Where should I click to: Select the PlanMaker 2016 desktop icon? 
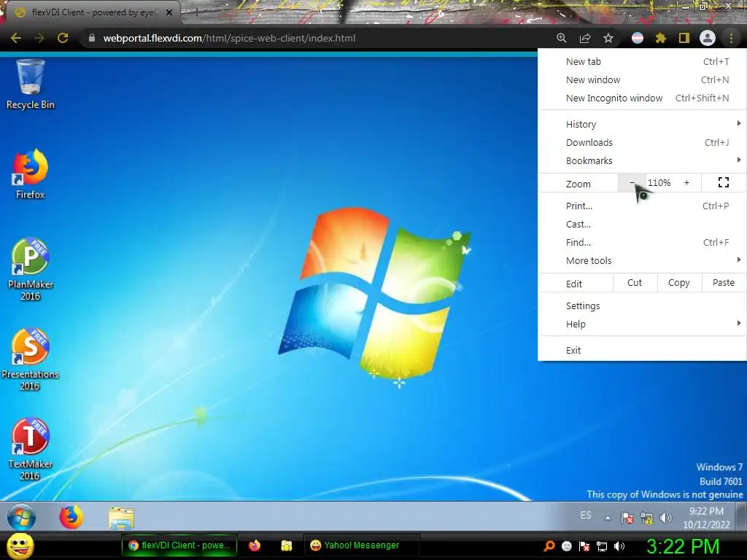pyautogui.click(x=31, y=270)
